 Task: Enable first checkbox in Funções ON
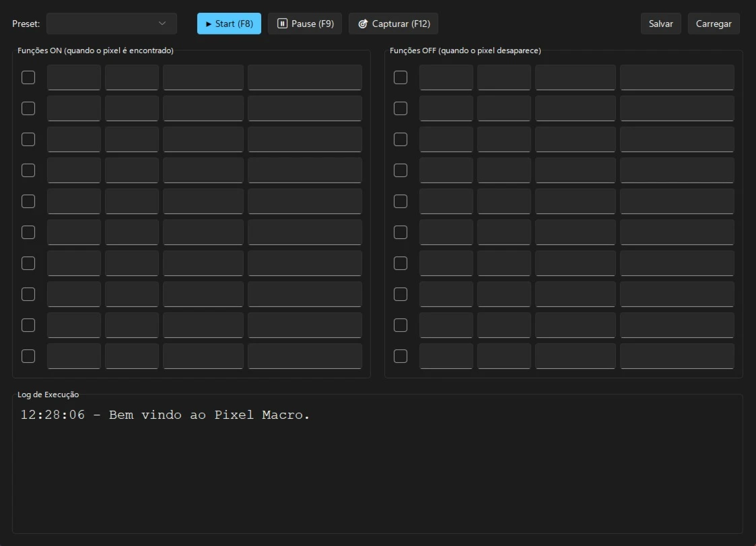28,77
